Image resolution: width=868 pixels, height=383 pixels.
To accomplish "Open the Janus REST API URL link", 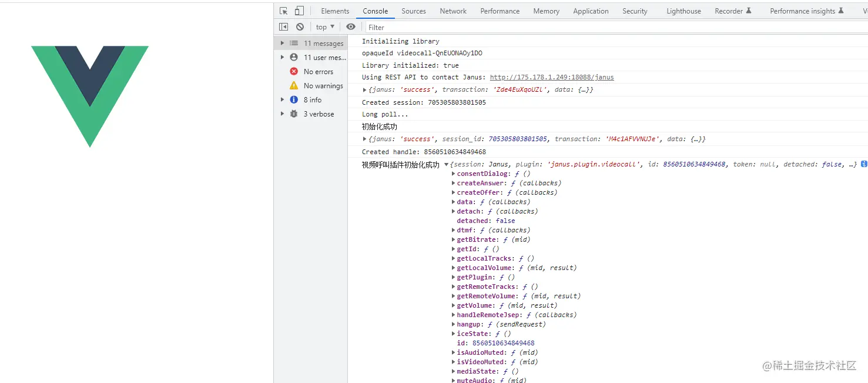I will (x=552, y=77).
